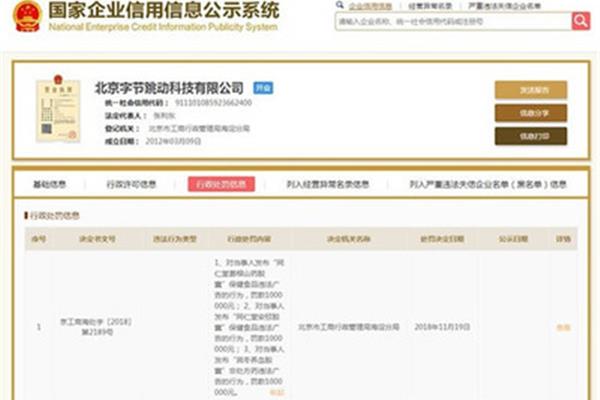Click the small magnifier beside 企业信用信息

(x=340, y=5)
